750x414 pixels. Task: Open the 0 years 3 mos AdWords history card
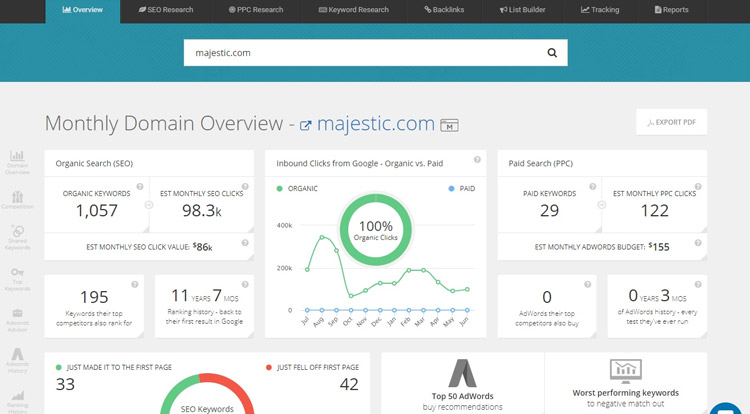coord(657,306)
